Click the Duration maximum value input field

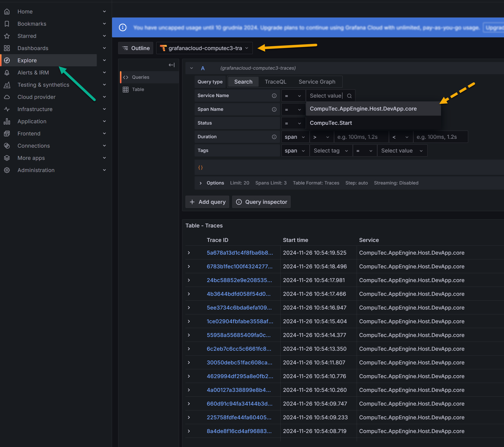point(440,137)
